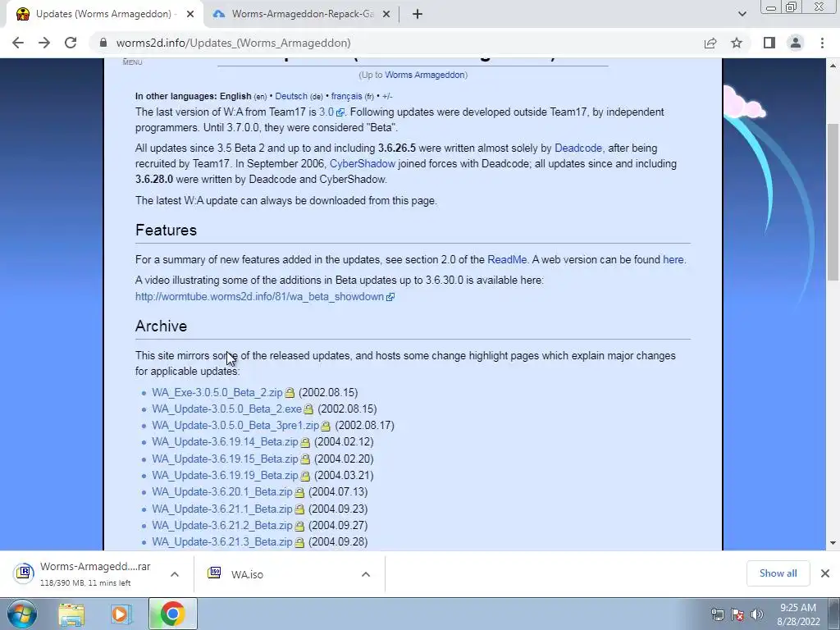This screenshot has height=630, width=840.
Task: Click the Chrome taskbar button
Action: [x=172, y=614]
